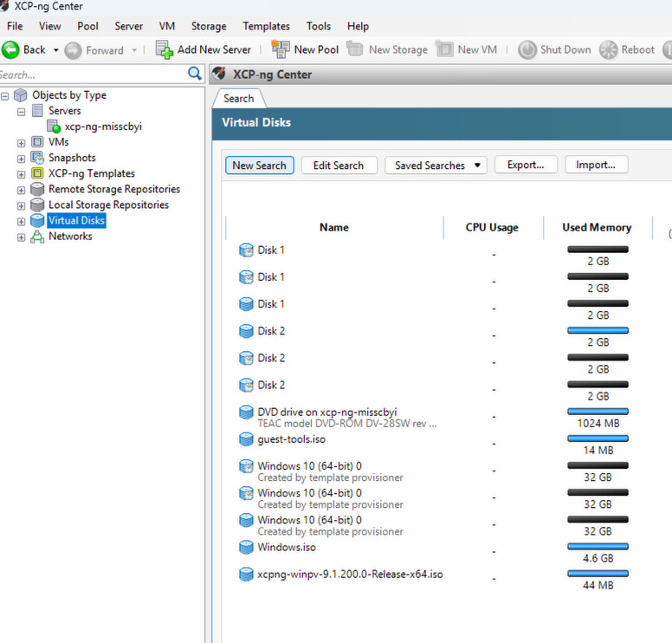The height and width of the screenshot is (643, 672).
Task: Expand the VMs node
Action: point(21,143)
